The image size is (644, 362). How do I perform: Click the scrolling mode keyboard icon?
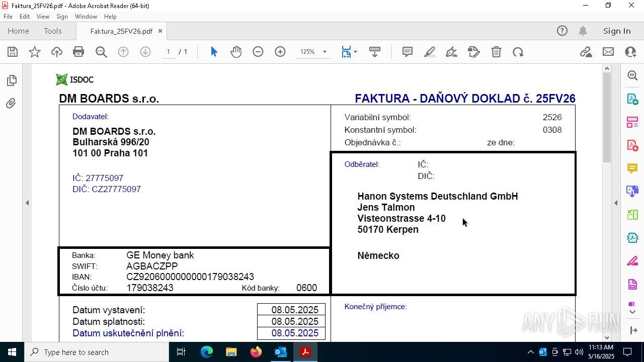(x=374, y=52)
